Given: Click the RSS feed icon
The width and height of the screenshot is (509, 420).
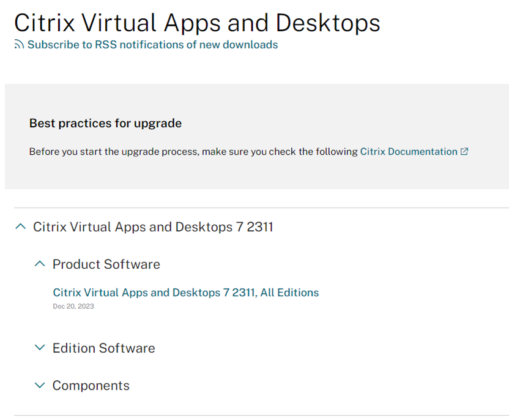Looking at the screenshot, I should point(19,45).
